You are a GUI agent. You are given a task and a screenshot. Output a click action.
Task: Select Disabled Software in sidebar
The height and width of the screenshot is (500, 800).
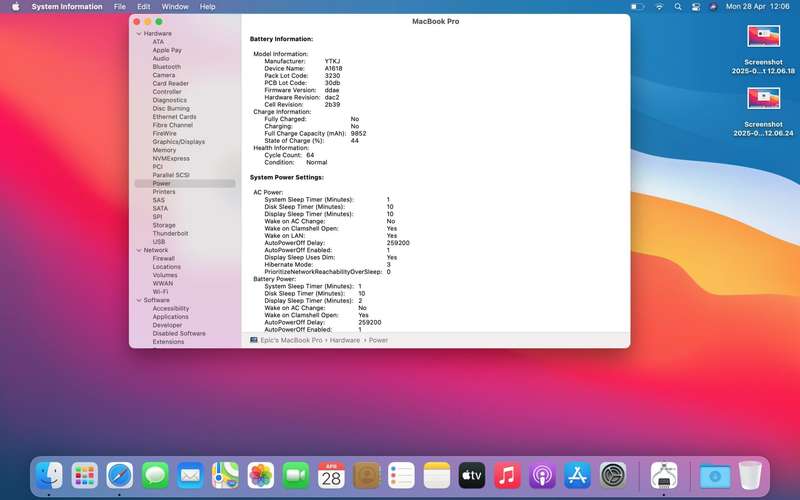[x=179, y=334]
